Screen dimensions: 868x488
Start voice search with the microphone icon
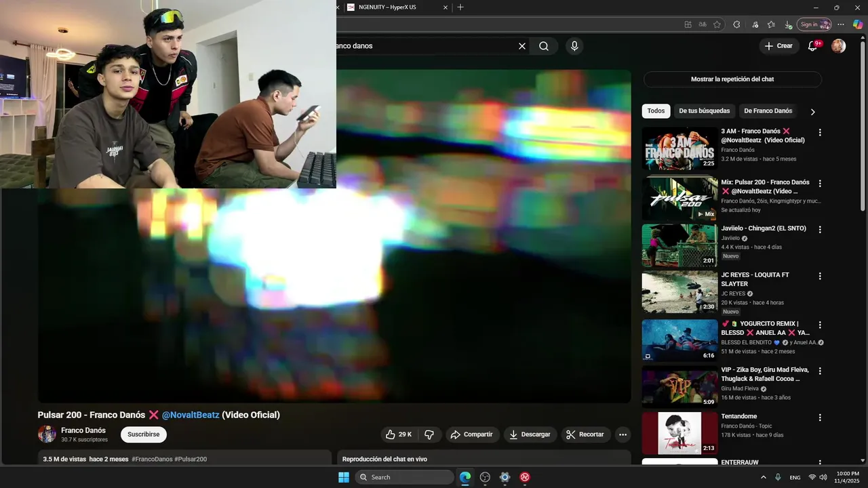point(574,46)
